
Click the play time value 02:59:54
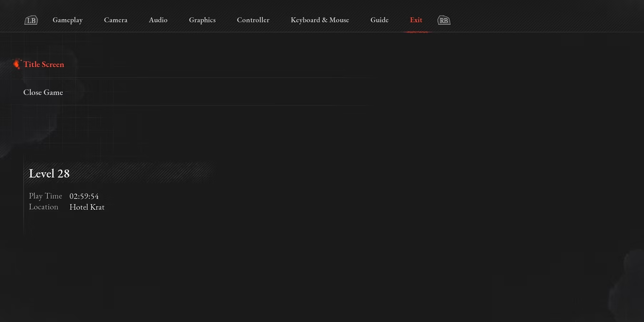tap(84, 196)
